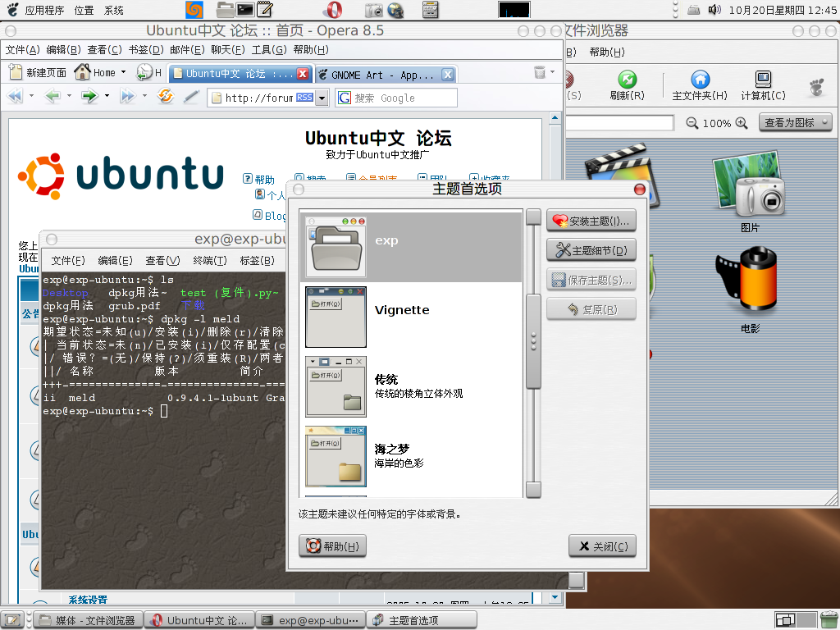Open Opera 工具(G) menu
This screenshot has height=630, width=840.
coord(269,50)
